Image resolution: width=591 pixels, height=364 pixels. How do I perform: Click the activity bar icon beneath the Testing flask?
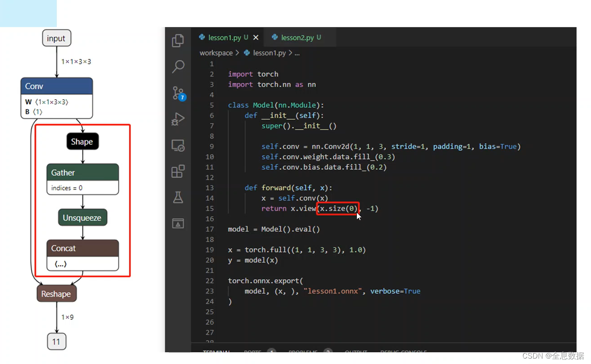(x=178, y=223)
